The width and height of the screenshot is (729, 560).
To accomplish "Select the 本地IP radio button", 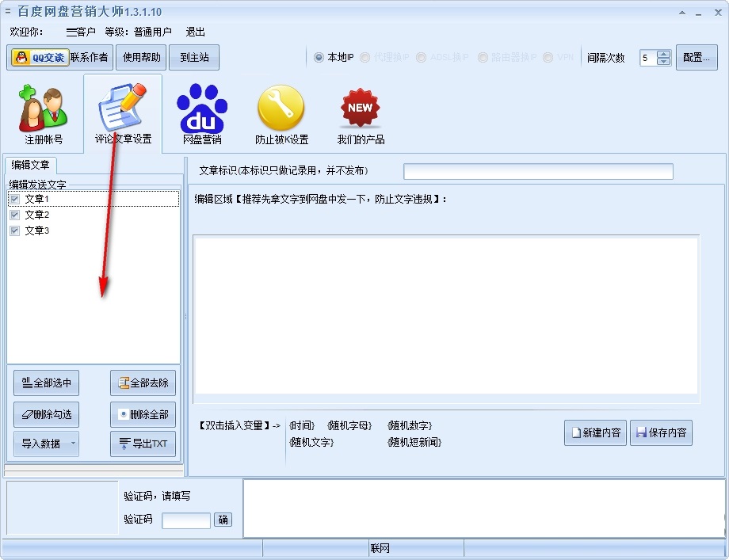I will [x=318, y=57].
